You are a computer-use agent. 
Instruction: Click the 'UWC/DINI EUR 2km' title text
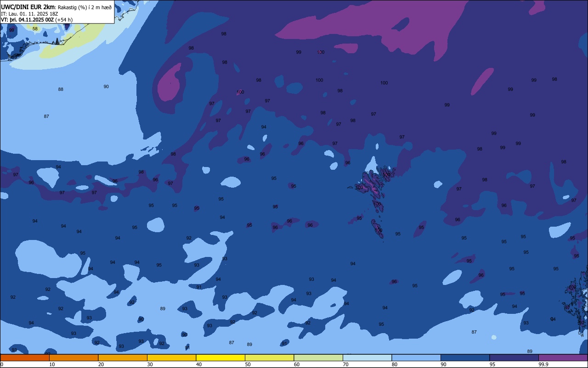28,7
